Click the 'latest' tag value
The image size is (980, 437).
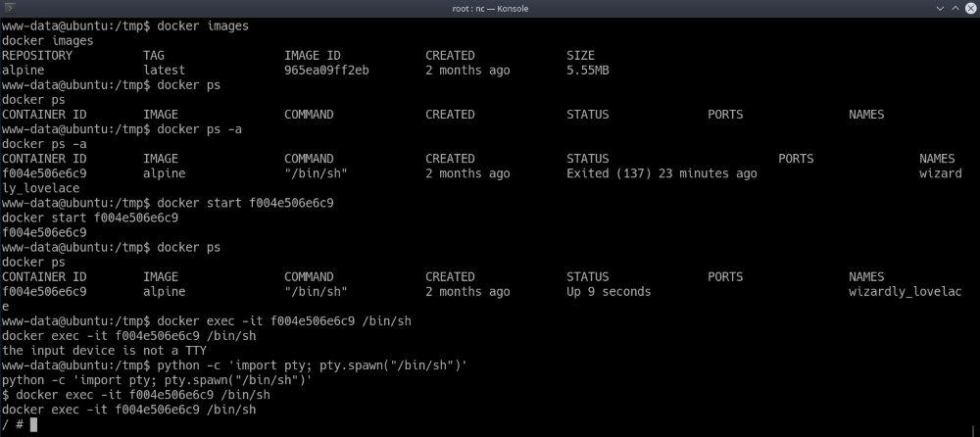tap(164, 71)
